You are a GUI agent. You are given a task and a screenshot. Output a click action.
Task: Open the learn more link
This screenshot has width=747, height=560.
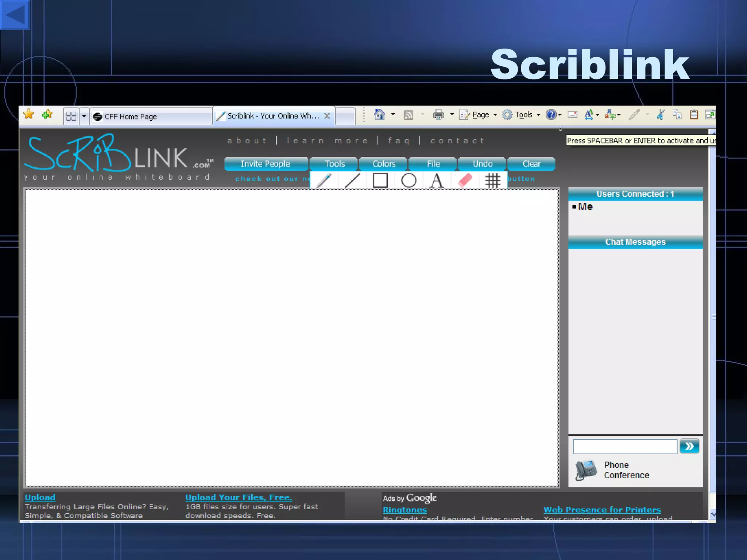327,141
